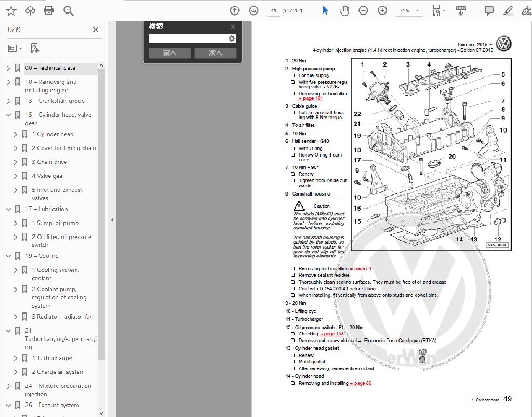This screenshot has width=532, height=417.
Task: Open the search settings gear icon
Action: click(232, 38)
